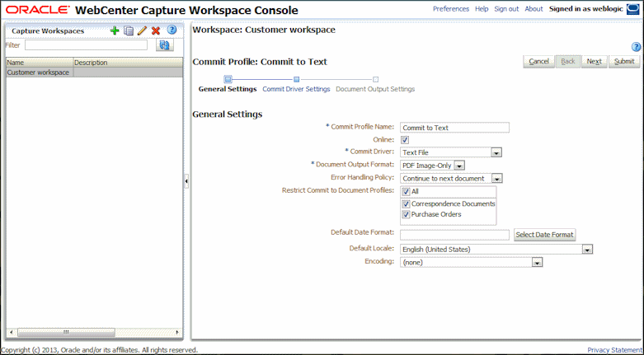Copy the selected workspace

coord(129,30)
